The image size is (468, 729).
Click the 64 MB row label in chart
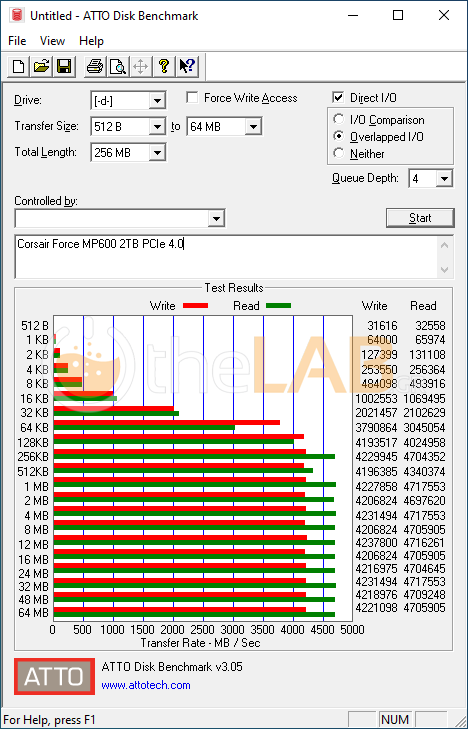tap(33, 613)
